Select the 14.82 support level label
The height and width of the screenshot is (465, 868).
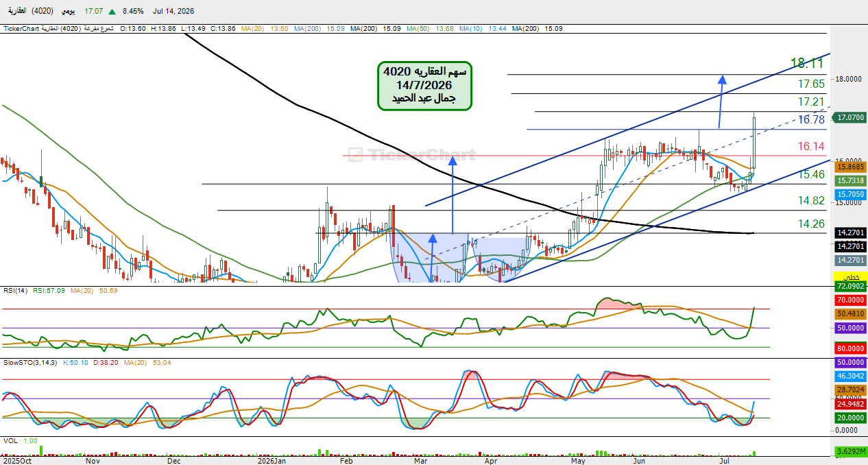[811, 200]
